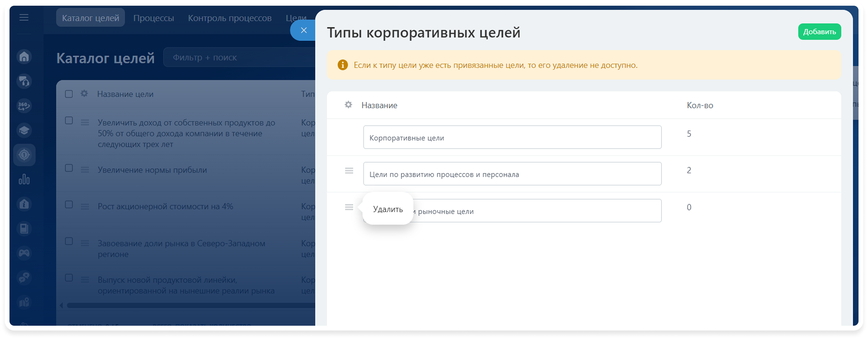Open the hamburger menu at top left
The height and width of the screenshot is (339, 868).
click(x=24, y=18)
